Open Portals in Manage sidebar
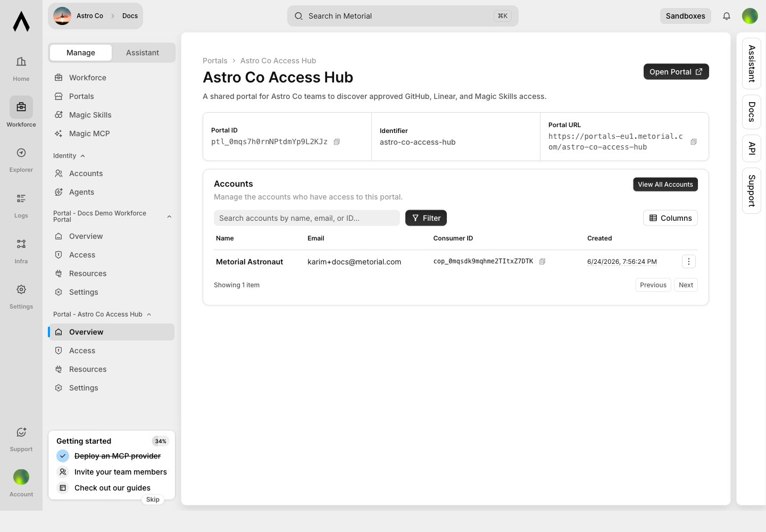Image resolution: width=766 pixels, height=532 pixels. (111, 96)
